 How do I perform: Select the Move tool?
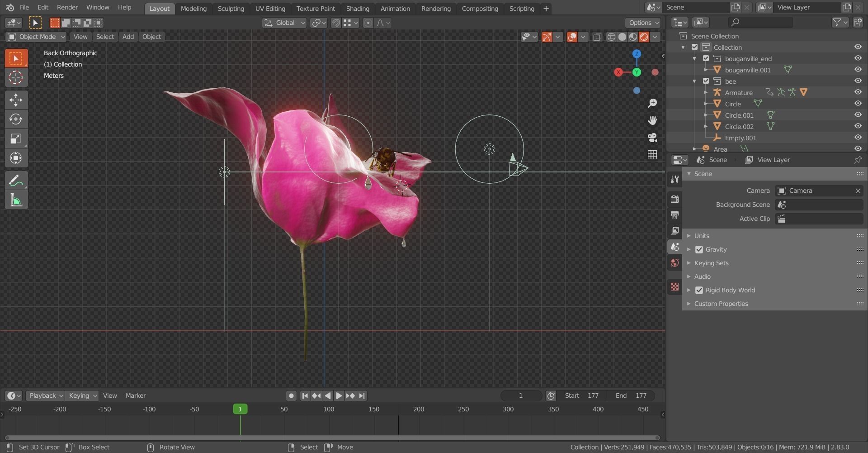[x=16, y=100]
